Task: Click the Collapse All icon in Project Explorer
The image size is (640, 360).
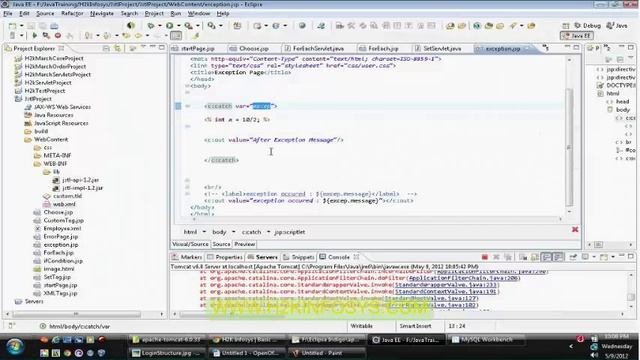Action: point(106,48)
